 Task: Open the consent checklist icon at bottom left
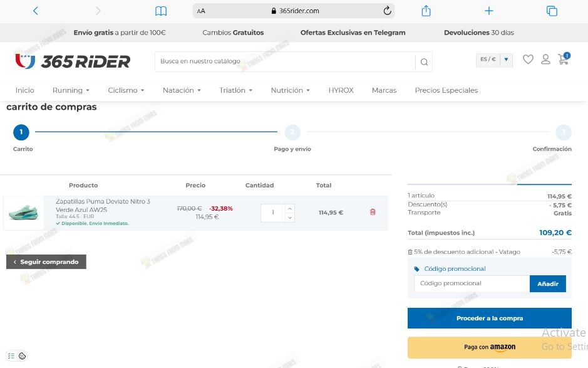(x=11, y=355)
